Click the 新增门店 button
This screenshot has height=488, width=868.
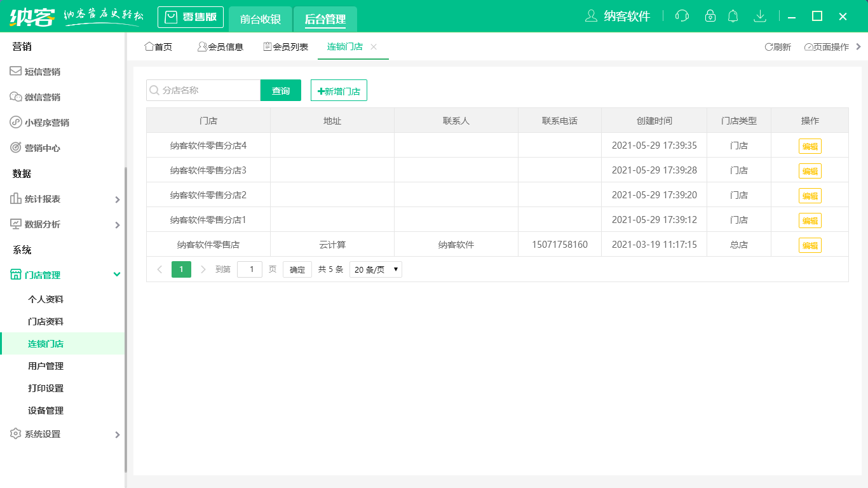338,90
